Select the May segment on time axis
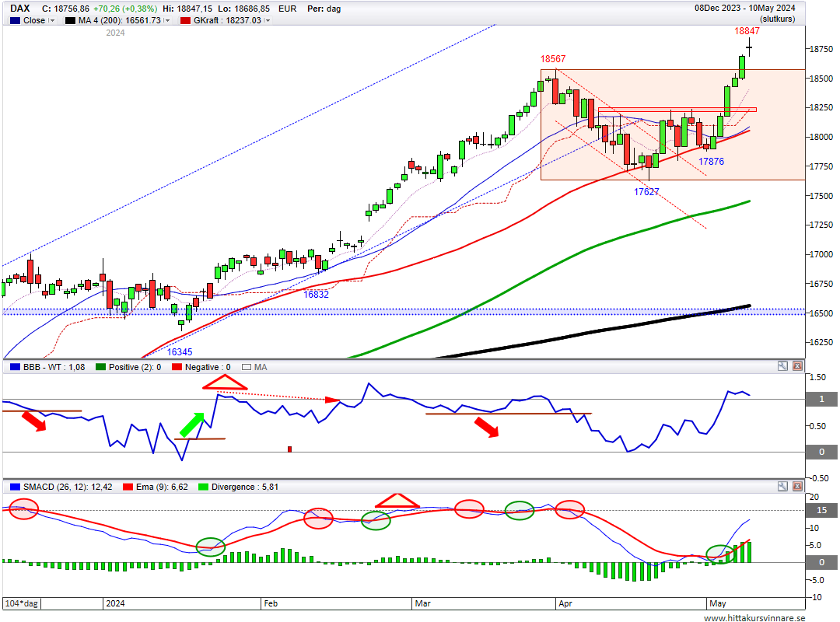Screen dimensions: 840x622 point(756,604)
